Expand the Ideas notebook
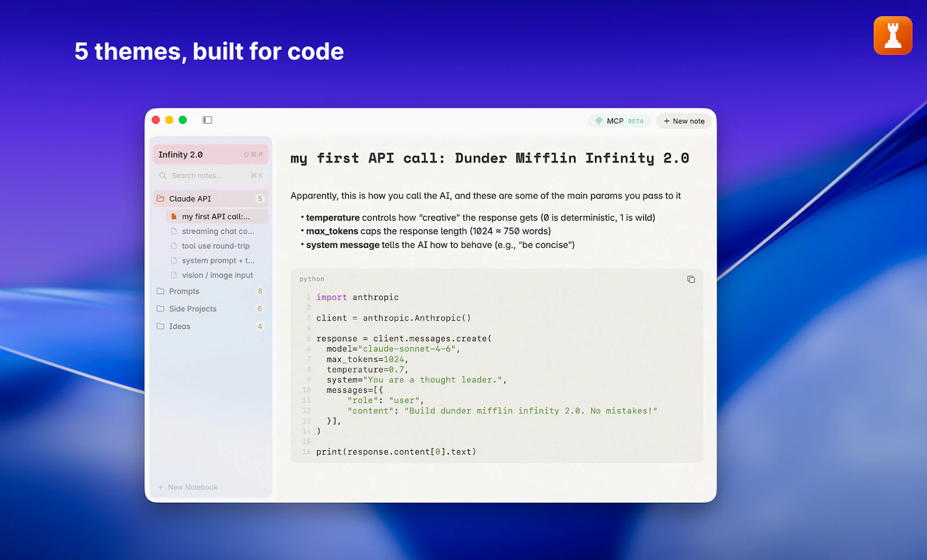This screenshot has height=560, width=927. (x=211, y=326)
